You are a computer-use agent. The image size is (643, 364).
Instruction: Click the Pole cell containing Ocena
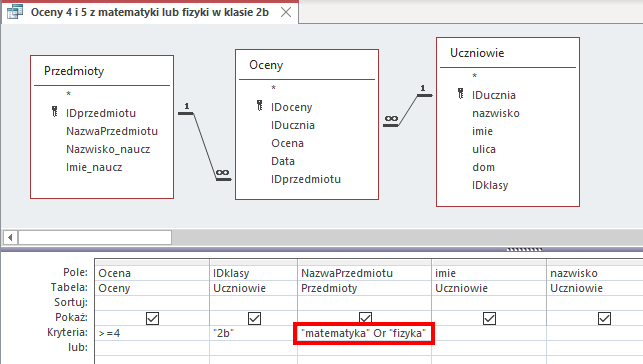tap(152, 273)
